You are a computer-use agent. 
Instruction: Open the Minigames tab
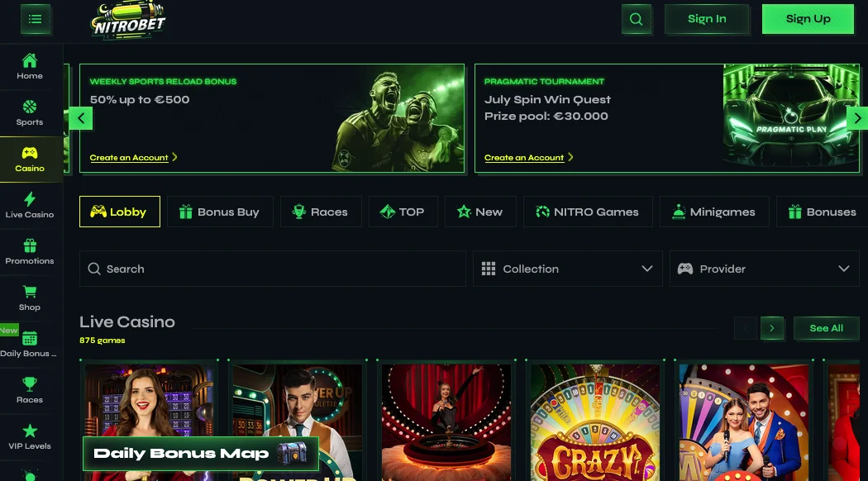(714, 212)
